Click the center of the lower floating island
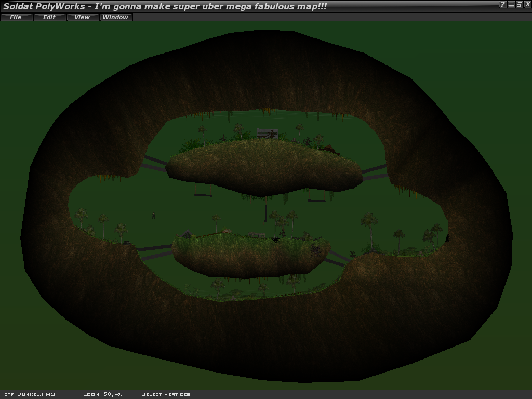The height and width of the screenshot is (399, 532). click(x=250, y=255)
